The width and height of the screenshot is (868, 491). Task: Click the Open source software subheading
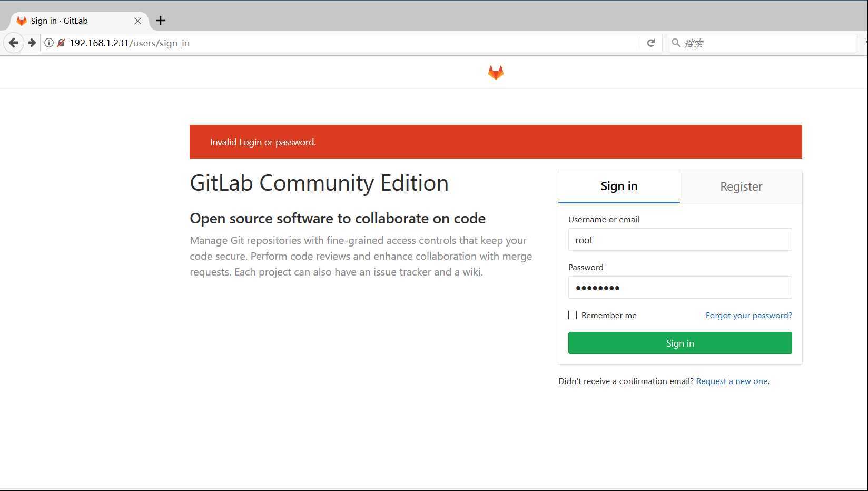point(338,218)
